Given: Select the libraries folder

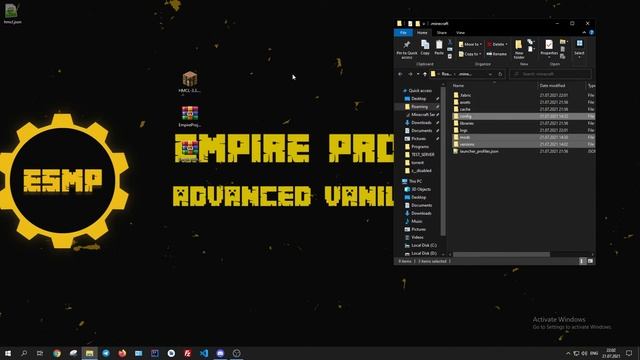Looking at the screenshot, I should (x=524, y=123).
